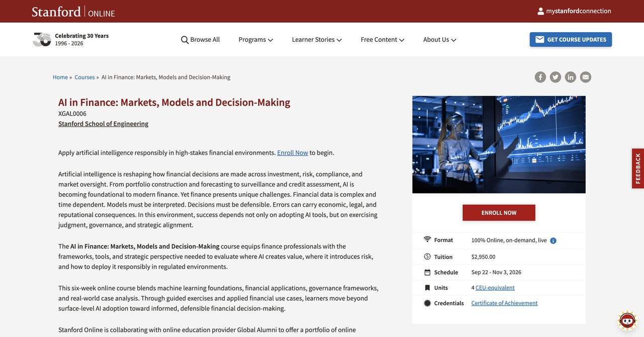Click the Schedule calendar icon
Image resolution: width=644 pixels, height=337 pixels.
pyautogui.click(x=428, y=273)
